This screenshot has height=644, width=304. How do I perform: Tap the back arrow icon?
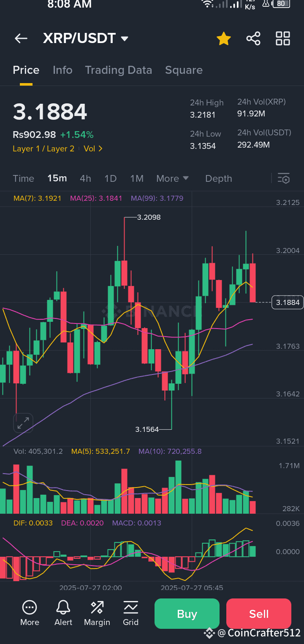[x=21, y=39]
